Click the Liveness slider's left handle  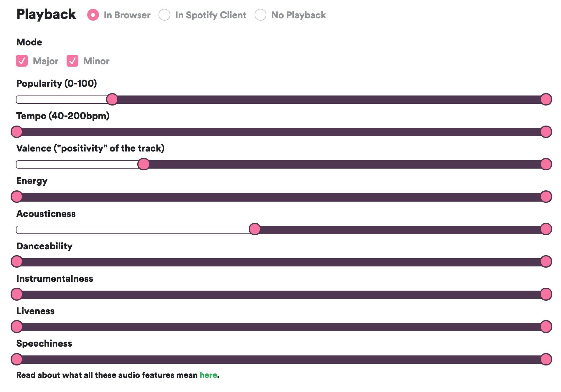(16, 326)
